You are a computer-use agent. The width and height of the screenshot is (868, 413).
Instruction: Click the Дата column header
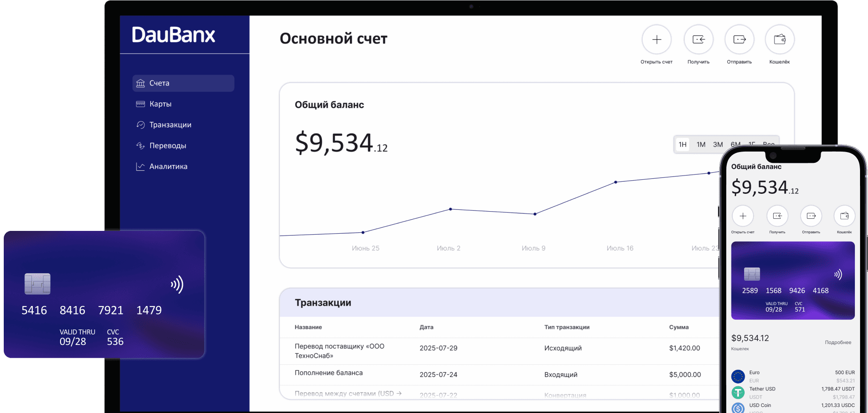coord(426,327)
